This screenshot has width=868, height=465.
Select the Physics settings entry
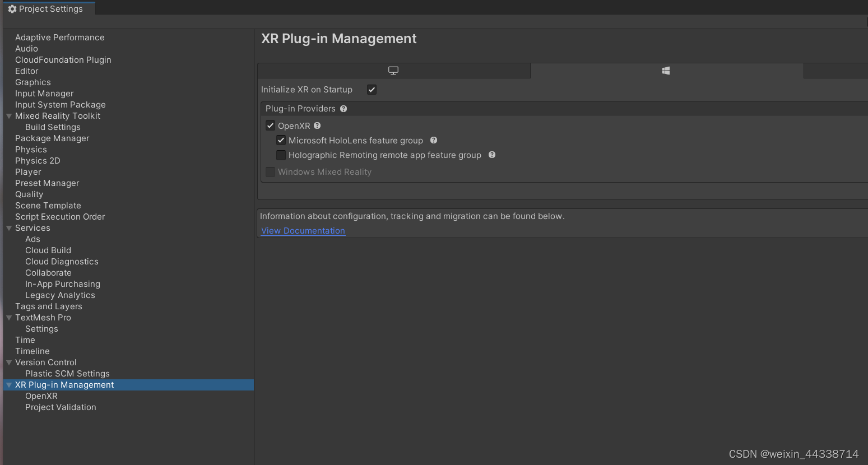pyautogui.click(x=31, y=150)
